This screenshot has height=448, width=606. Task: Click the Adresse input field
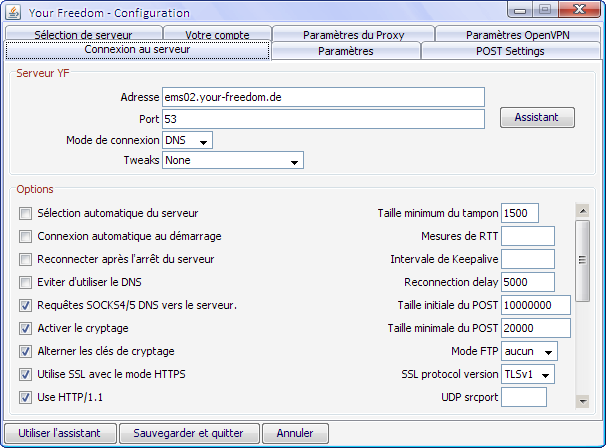[x=323, y=97]
